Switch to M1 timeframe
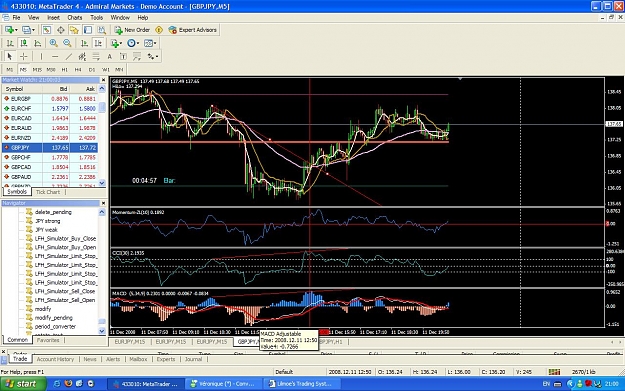 click(10, 69)
